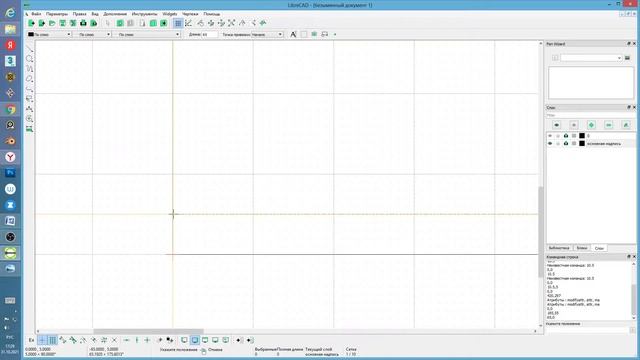
Task: Open the Параметры menu
Action: pos(57,14)
